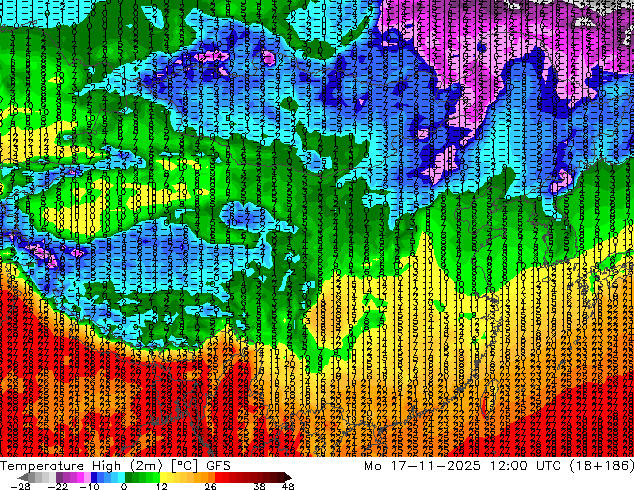
Task: Click the '48' legend value
Action: [x=288, y=486]
